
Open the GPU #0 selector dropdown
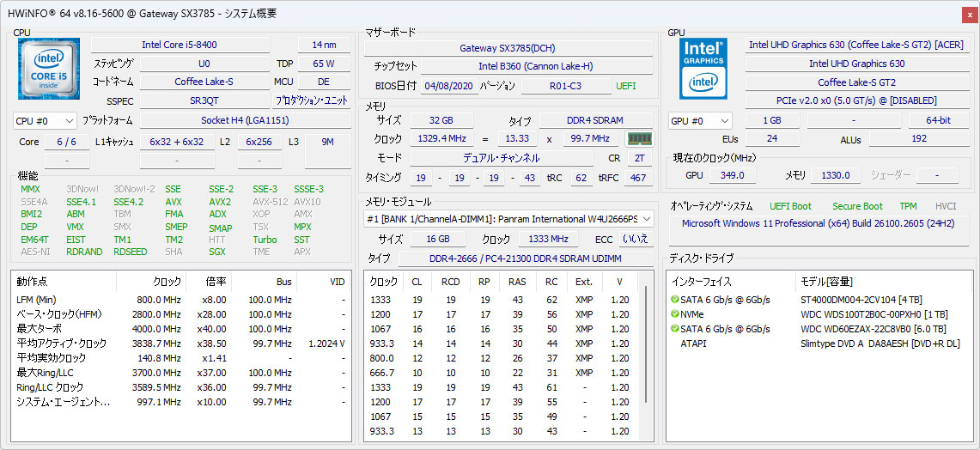(x=700, y=120)
